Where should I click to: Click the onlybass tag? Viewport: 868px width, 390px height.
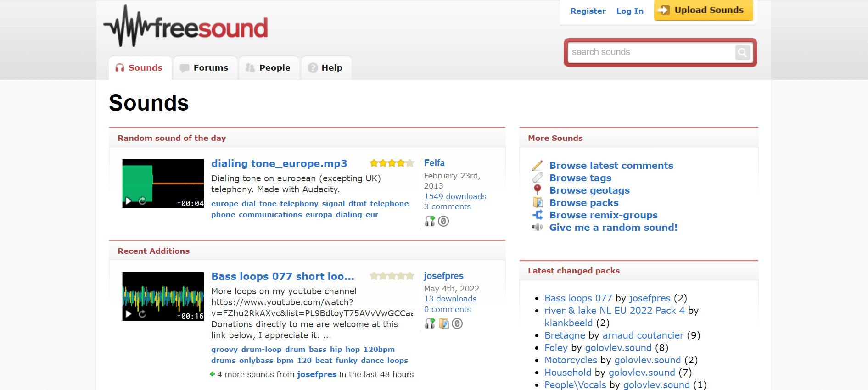point(256,361)
